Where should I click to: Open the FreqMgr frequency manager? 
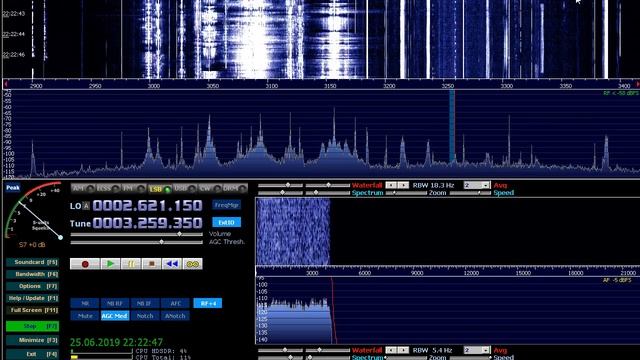click(x=227, y=205)
